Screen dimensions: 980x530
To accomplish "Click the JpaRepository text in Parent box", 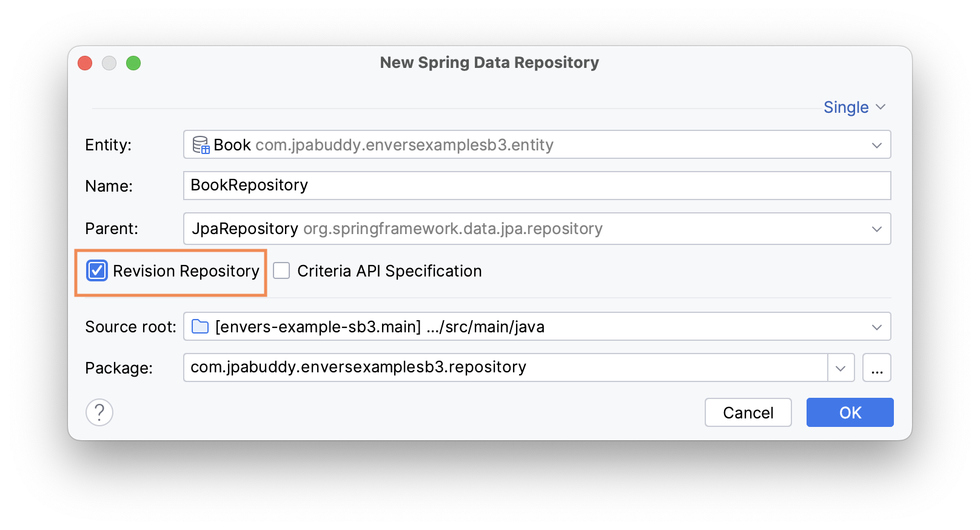I will click(245, 229).
